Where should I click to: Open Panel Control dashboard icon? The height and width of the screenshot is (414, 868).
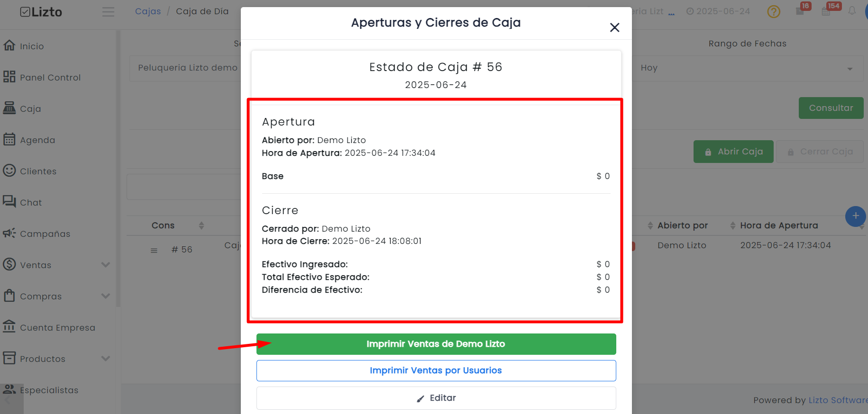point(9,77)
